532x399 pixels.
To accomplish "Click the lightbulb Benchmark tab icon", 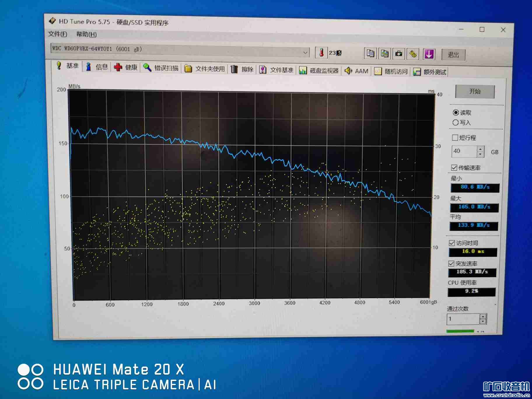I will 59,65.
